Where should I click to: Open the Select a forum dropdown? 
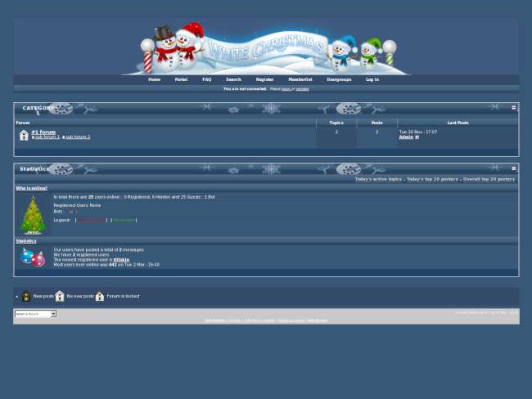pyautogui.click(x=35, y=314)
